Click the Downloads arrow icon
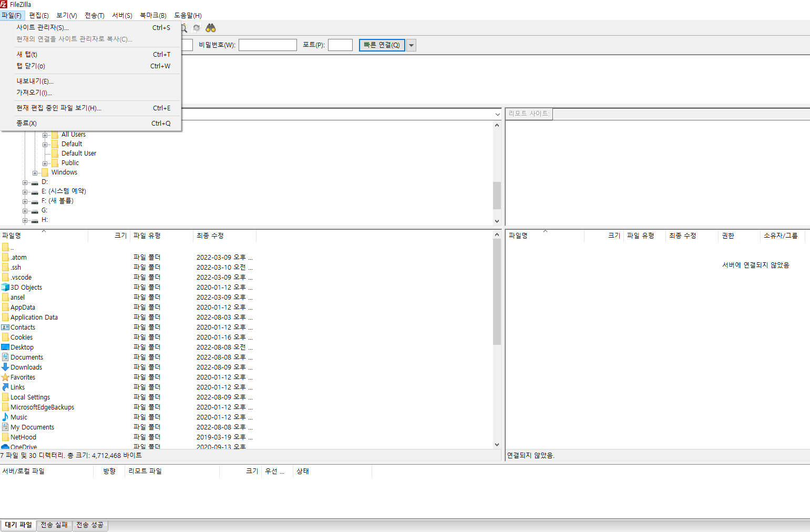The width and height of the screenshot is (810, 532). 5,367
